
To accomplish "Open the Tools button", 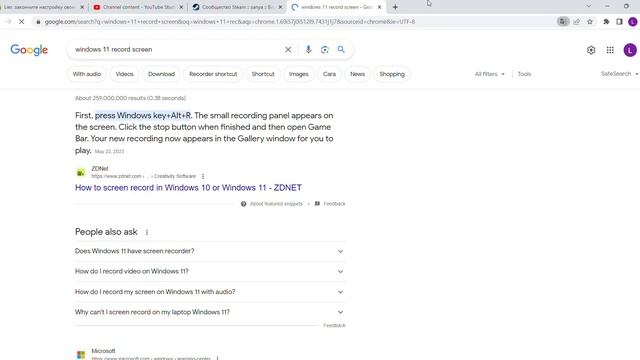I will 524,74.
